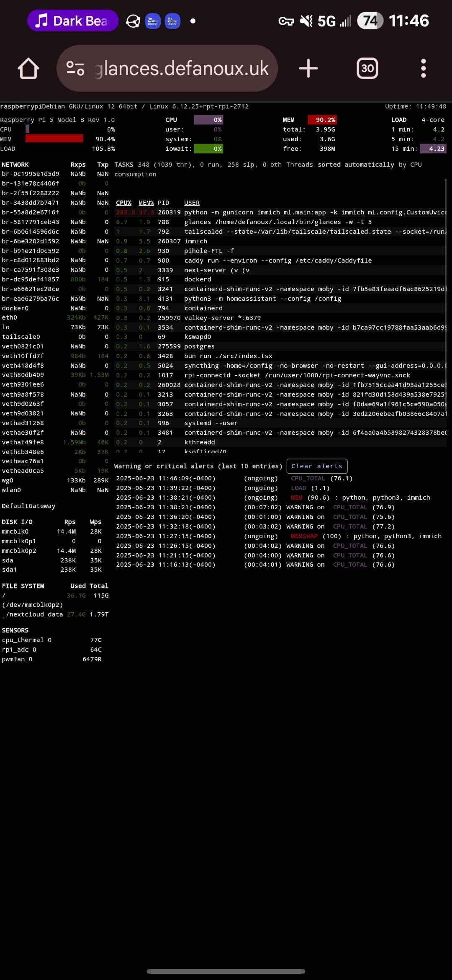Screen dimensions: 452x980
Task: Click the LOAD 4-core header
Action: 418,120
